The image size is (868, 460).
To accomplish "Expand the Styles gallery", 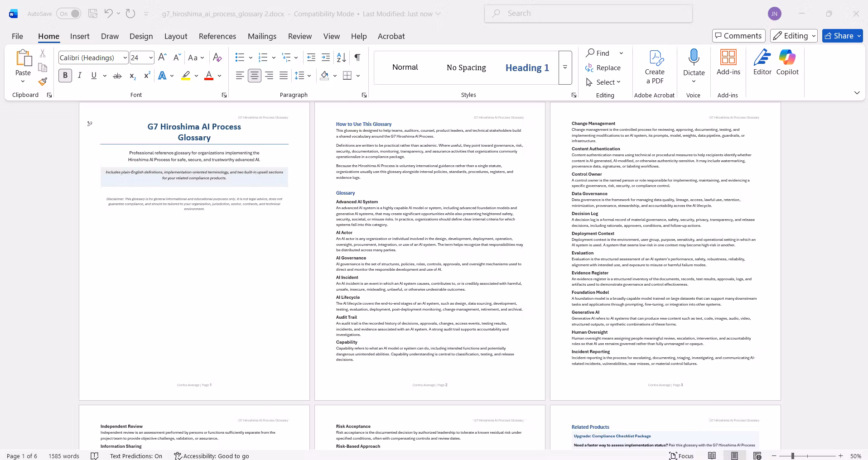I will click(565, 67).
